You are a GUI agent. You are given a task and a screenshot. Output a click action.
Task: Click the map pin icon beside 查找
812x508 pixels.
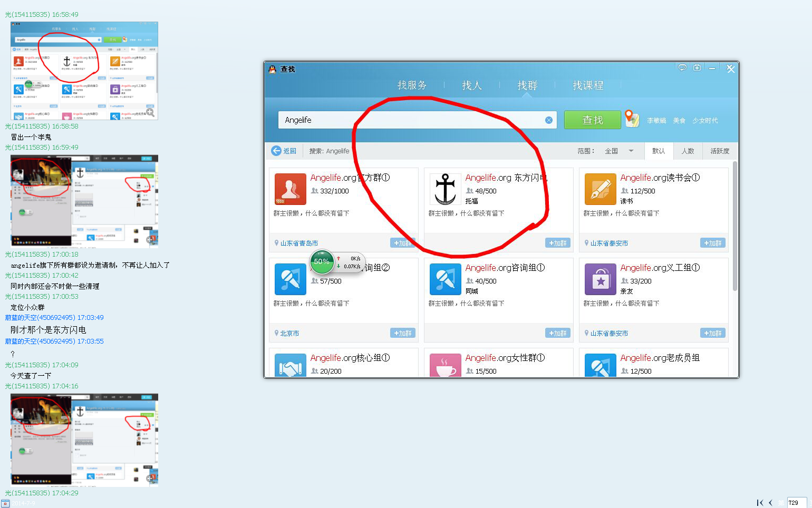(631, 119)
